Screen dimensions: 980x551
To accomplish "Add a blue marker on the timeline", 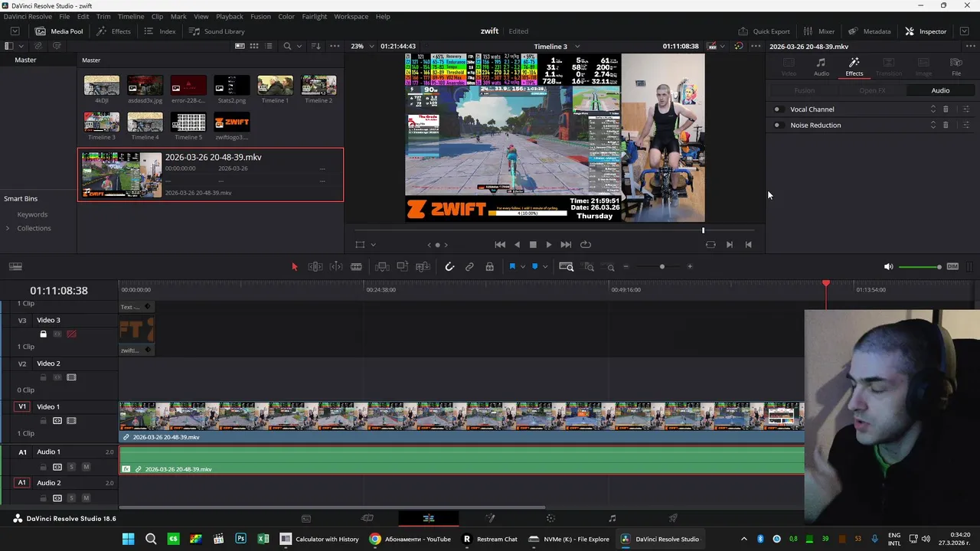I will click(534, 266).
